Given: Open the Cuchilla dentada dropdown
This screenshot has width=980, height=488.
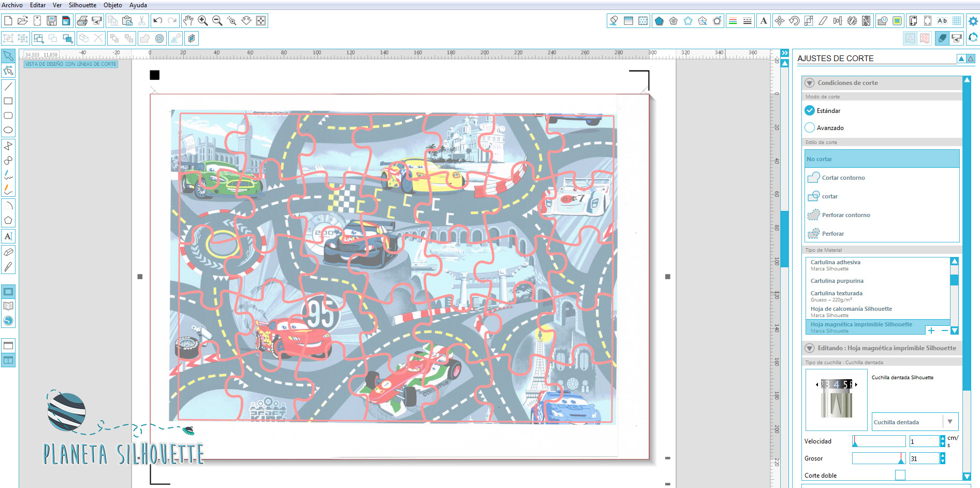Looking at the screenshot, I should [915, 422].
